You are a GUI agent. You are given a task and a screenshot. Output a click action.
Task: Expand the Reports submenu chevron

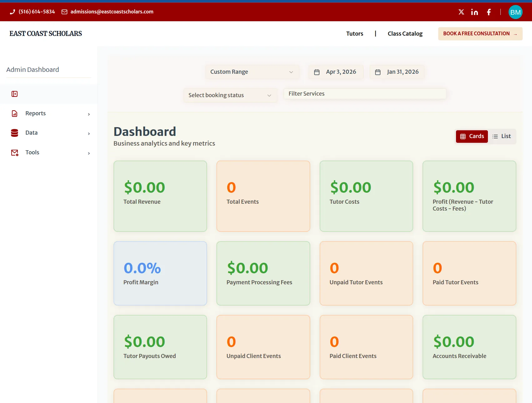(89, 114)
